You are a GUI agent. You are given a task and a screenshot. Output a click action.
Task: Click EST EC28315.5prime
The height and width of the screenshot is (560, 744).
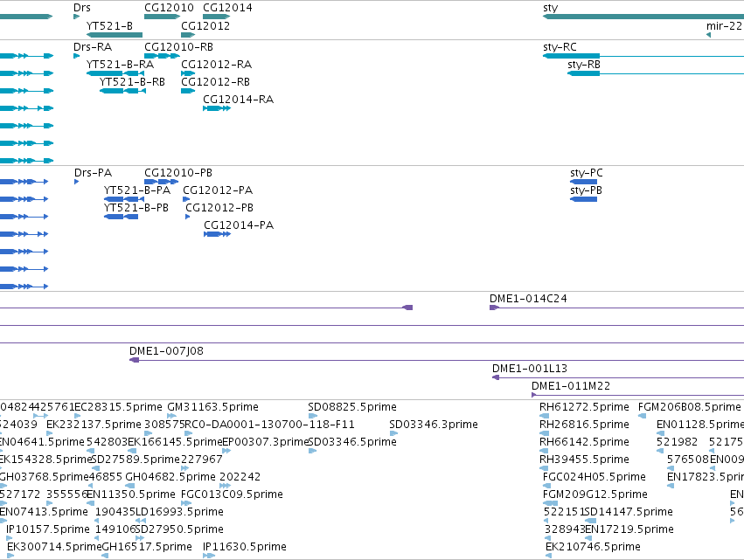pyautogui.click(x=119, y=407)
